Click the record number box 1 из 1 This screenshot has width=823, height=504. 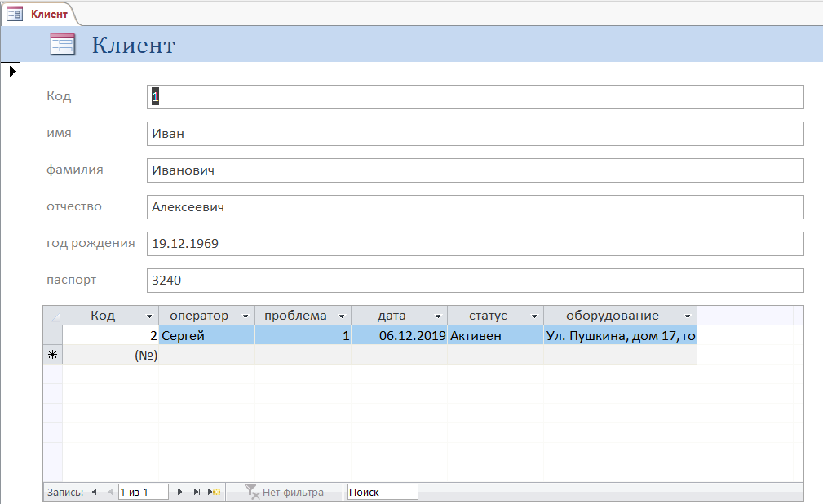click(x=143, y=492)
